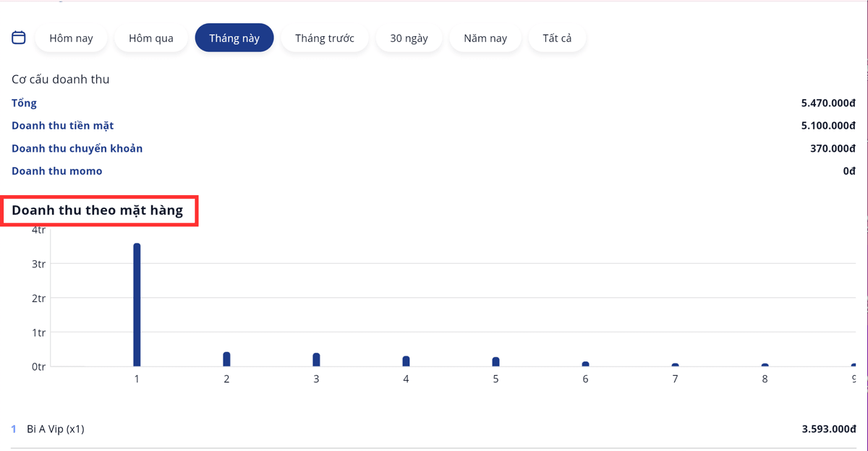The height and width of the screenshot is (451, 868).
Task: Click the chart bar for item 2
Action: tap(226, 359)
